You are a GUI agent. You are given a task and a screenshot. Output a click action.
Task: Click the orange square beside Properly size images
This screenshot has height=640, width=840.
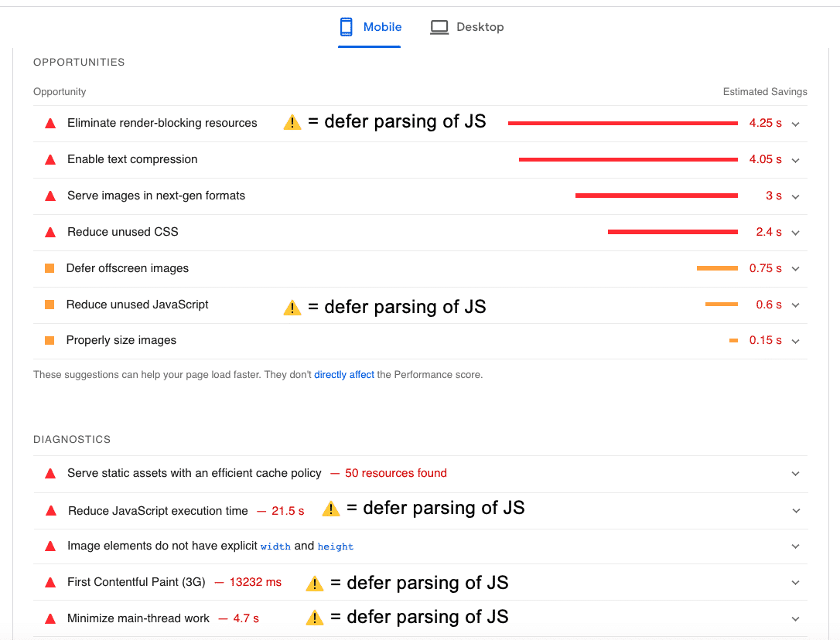(x=50, y=340)
